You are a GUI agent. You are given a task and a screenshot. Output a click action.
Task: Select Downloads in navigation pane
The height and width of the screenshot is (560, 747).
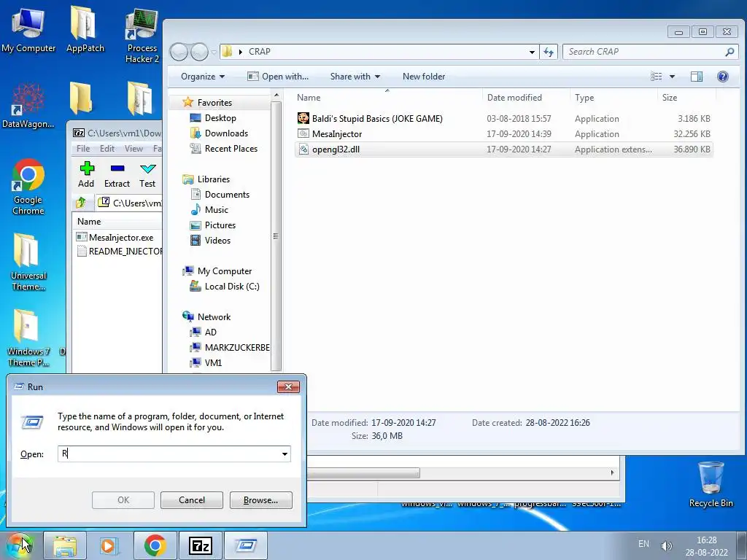219,133
